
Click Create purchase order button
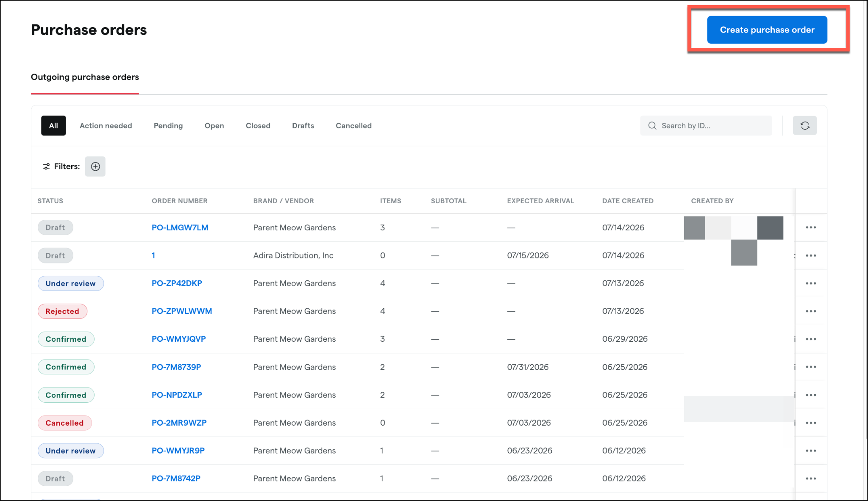(x=767, y=30)
